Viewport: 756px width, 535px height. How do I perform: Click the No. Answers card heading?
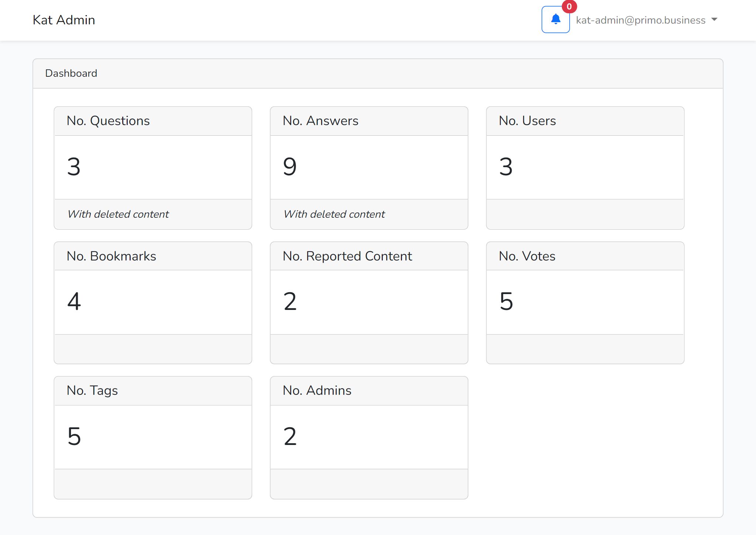tap(320, 121)
